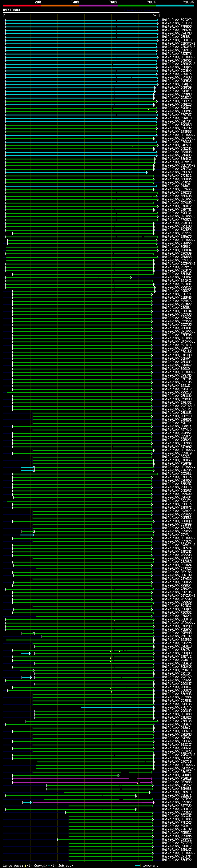Open UniRef100_Q2QQX6-2 hit
The height and width of the screenshot is (868, 197).
click(179, 64)
